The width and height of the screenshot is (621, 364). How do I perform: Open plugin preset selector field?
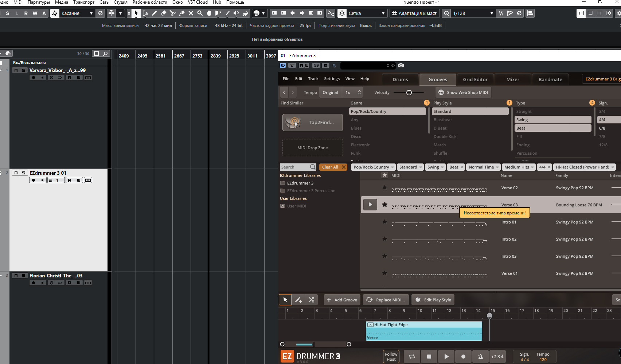coord(368,66)
